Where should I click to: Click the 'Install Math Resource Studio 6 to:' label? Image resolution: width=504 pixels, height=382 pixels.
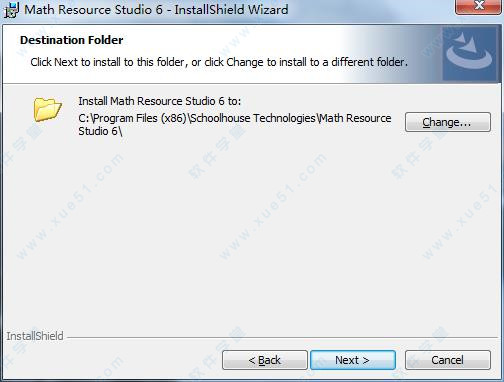160,101
